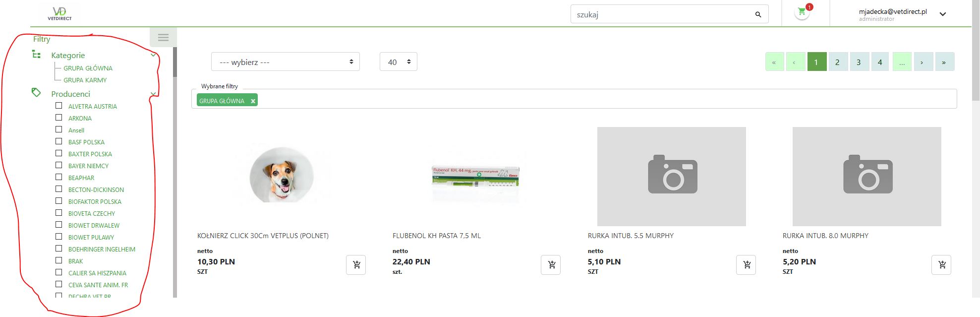Expand the user account dropdown arrow
Viewport: 980px width, 317px height.
[942, 14]
